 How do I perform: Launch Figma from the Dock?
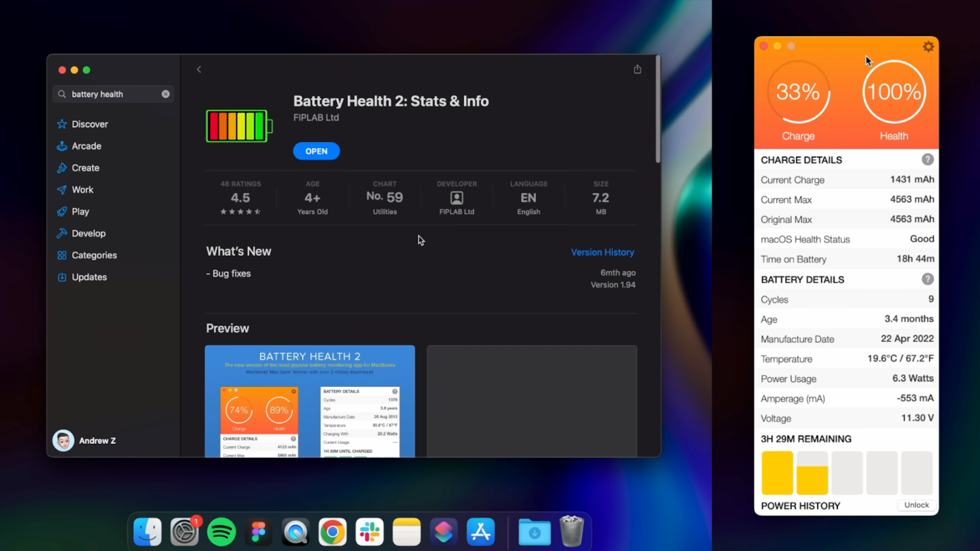point(258,531)
